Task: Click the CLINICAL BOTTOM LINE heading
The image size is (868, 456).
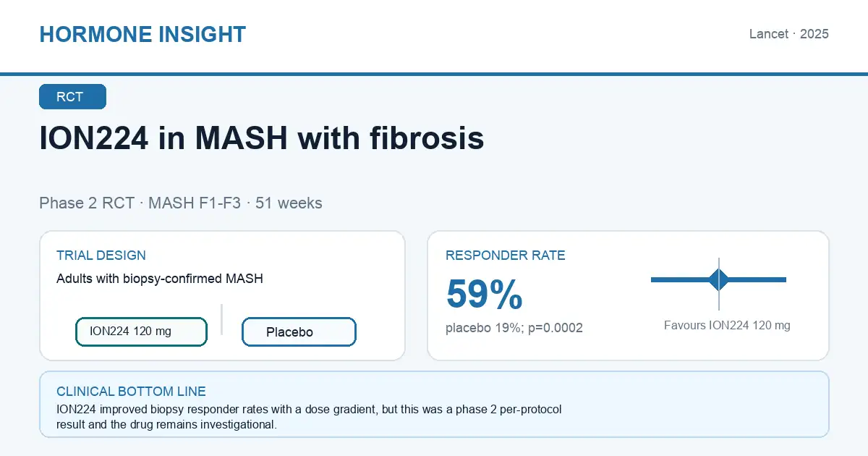Action: pos(131,392)
